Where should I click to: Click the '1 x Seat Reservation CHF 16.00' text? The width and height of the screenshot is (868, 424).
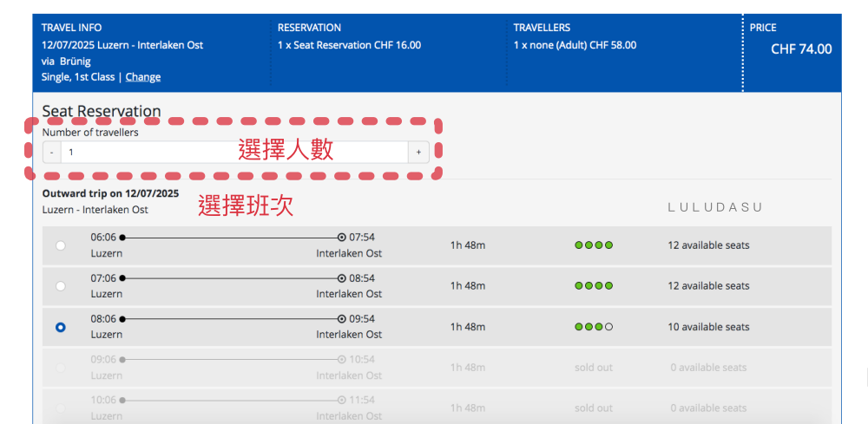tap(349, 45)
